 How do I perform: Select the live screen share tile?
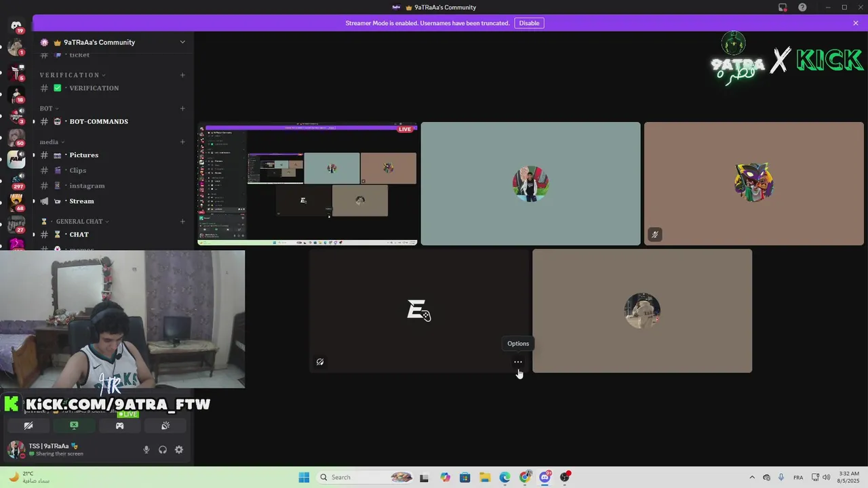[x=307, y=184]
